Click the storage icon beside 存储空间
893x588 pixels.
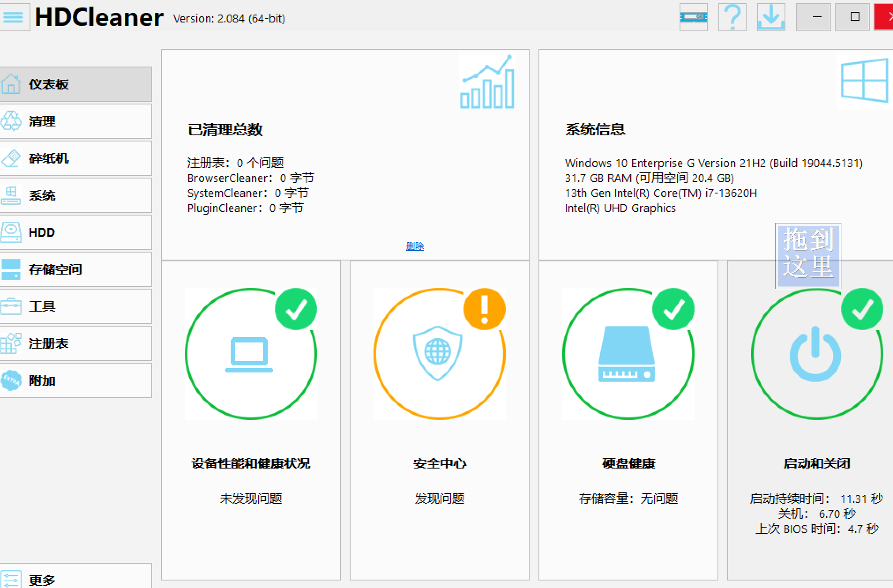click(11, 269)
